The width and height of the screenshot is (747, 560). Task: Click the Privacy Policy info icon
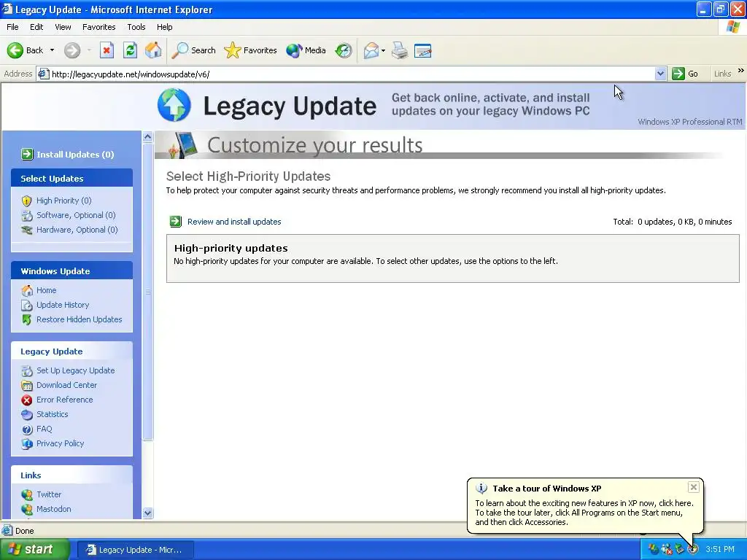[27, 444]
